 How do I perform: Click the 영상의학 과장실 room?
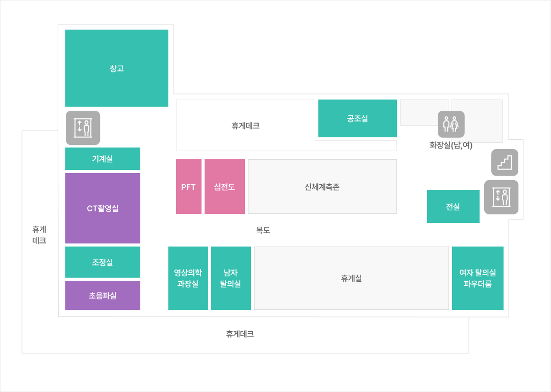point(188,278)
